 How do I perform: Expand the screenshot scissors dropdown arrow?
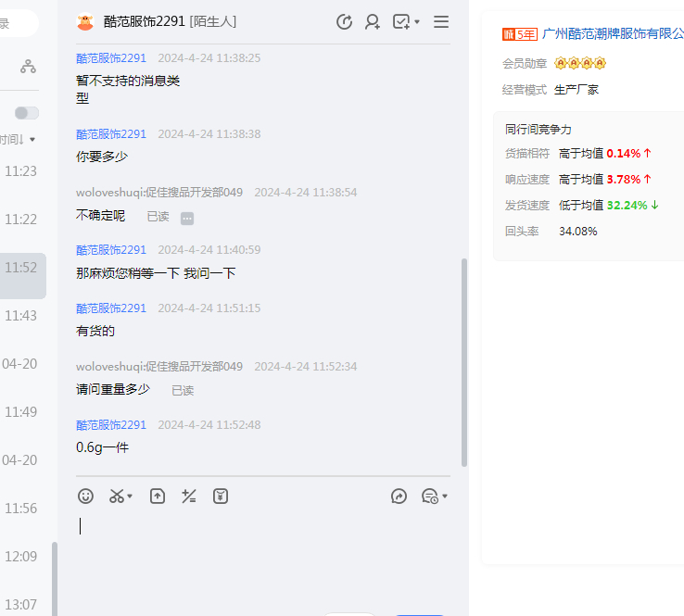130,497
